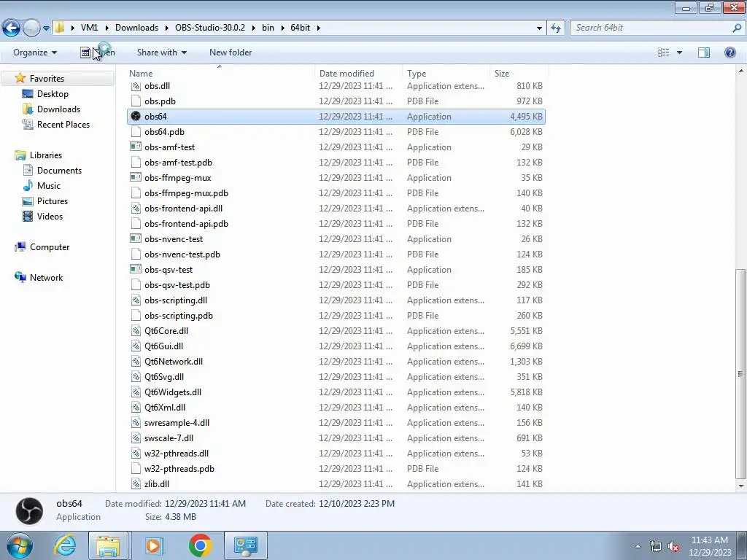Select the Qt6Widgets.dll file name

pos(173,392)
